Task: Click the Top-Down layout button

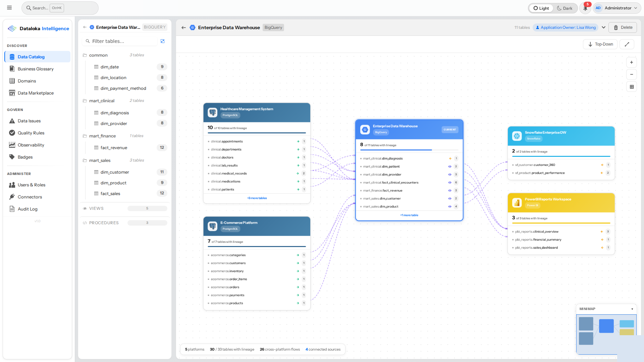Action: pyautogui.click(x=600, y=44)
